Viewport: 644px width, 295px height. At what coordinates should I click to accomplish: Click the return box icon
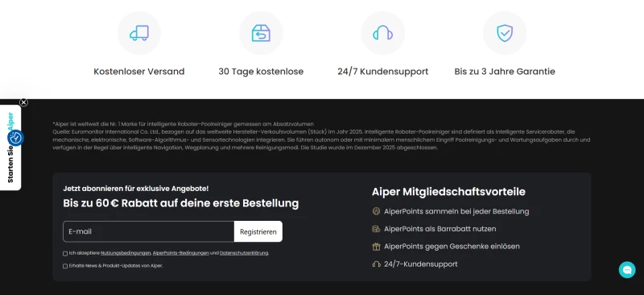click(261, 33)
